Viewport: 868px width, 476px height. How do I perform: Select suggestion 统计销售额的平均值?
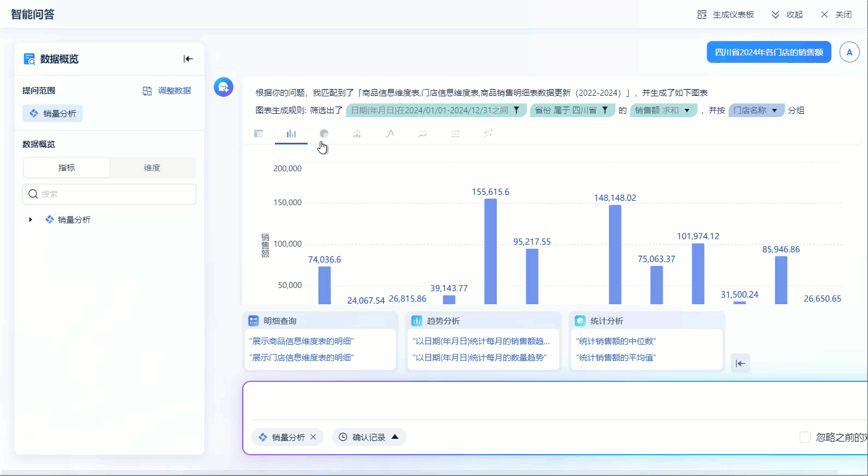pyautogui.click(x=616, y=357)
